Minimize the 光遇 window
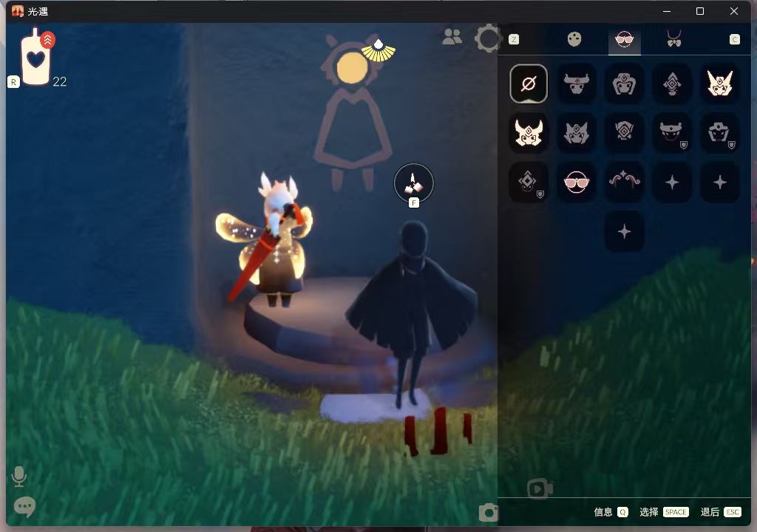The height and width of the screenshot is (532, 757). pyautogui.click(x=667, y=11)
